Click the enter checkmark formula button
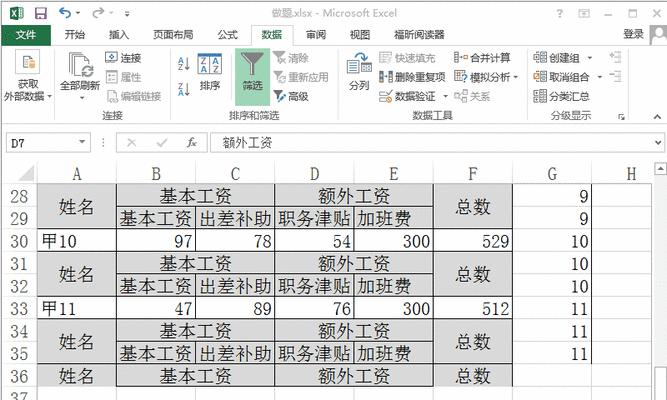The width and height of the screenshot is (667, 400). [162, 143]
